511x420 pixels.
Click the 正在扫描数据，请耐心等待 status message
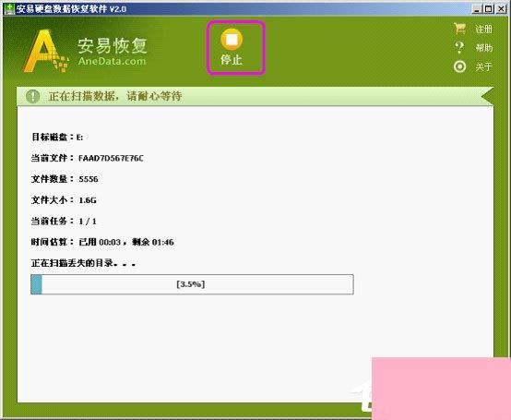pyautogui.click(x=115, y=96)
